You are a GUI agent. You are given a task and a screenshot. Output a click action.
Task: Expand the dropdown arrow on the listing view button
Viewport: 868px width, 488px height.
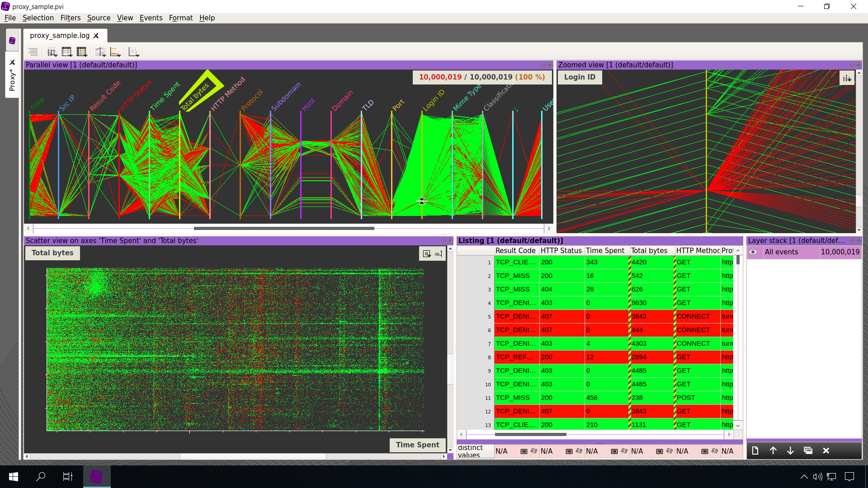[71, 56]
